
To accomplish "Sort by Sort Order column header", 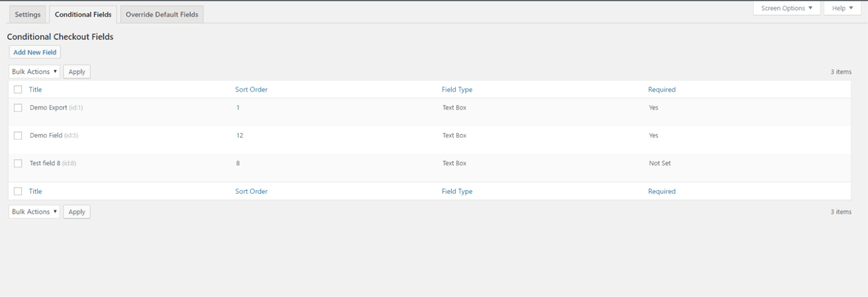I will click(251, 89).
